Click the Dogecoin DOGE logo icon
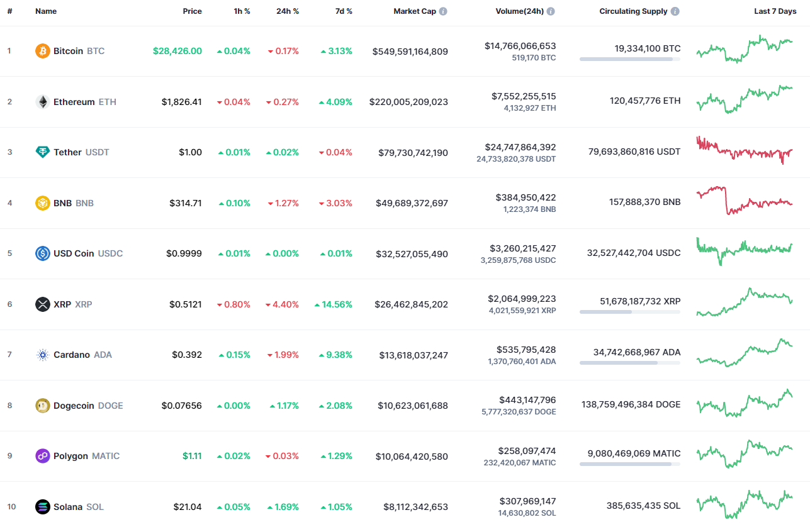 click(42, 406)
